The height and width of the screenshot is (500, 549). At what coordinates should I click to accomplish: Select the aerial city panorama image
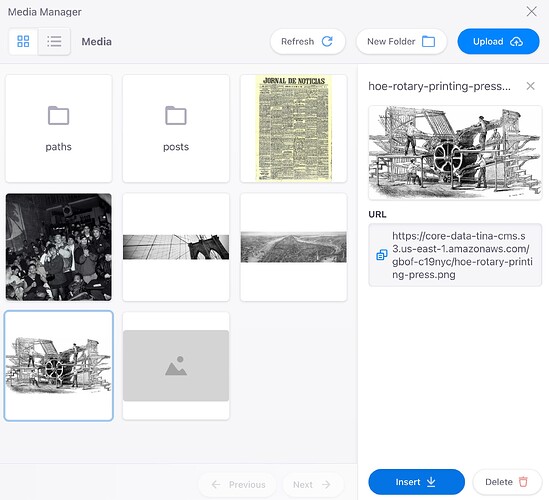click(x=293, y=247)
